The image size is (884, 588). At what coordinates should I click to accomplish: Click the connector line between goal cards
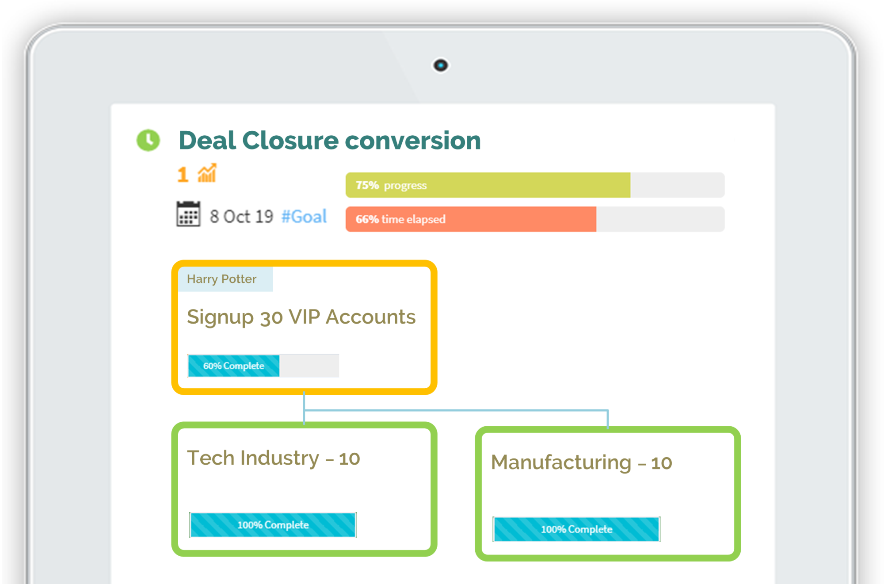pyautogui.click(x=455, y=411)
